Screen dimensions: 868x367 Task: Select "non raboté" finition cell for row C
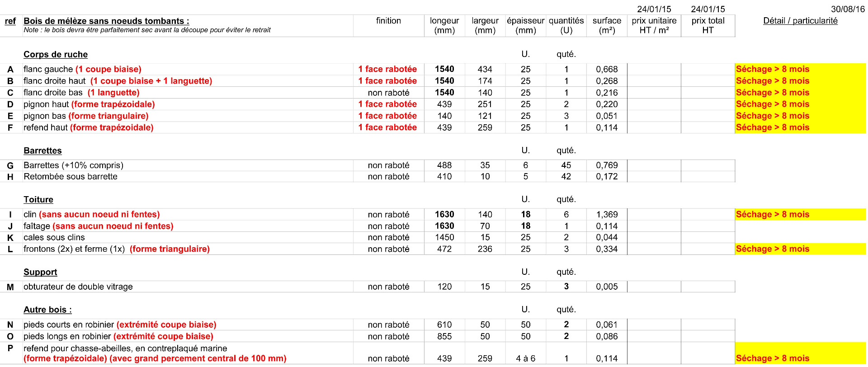tap(388, 93)
